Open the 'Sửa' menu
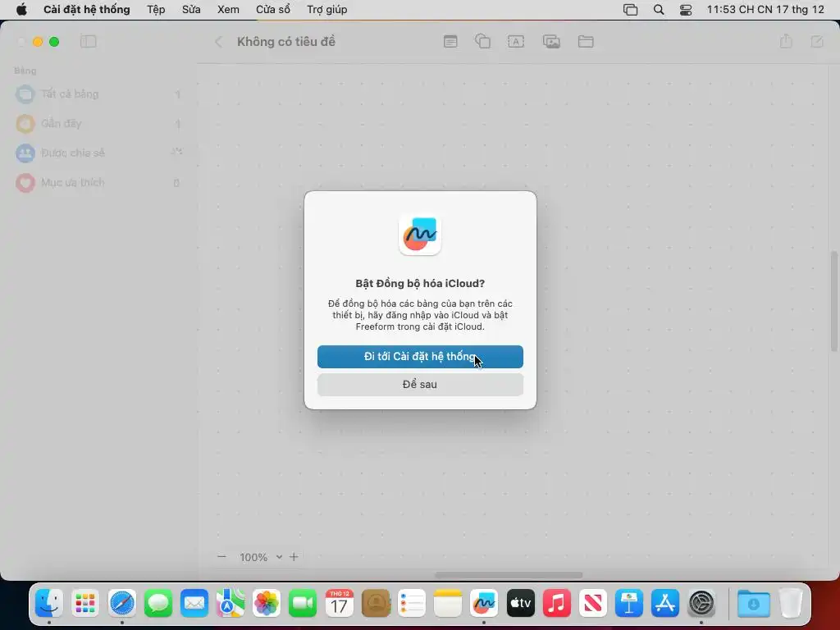Image resolution: width=840 pixels, height=630 pixels. [191, 10]
